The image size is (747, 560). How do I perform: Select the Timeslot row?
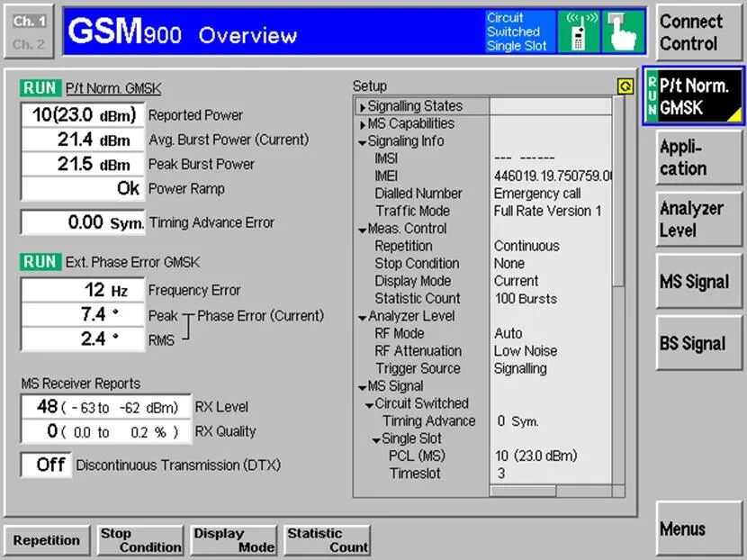pyautogui.click(x=483, y=474)
